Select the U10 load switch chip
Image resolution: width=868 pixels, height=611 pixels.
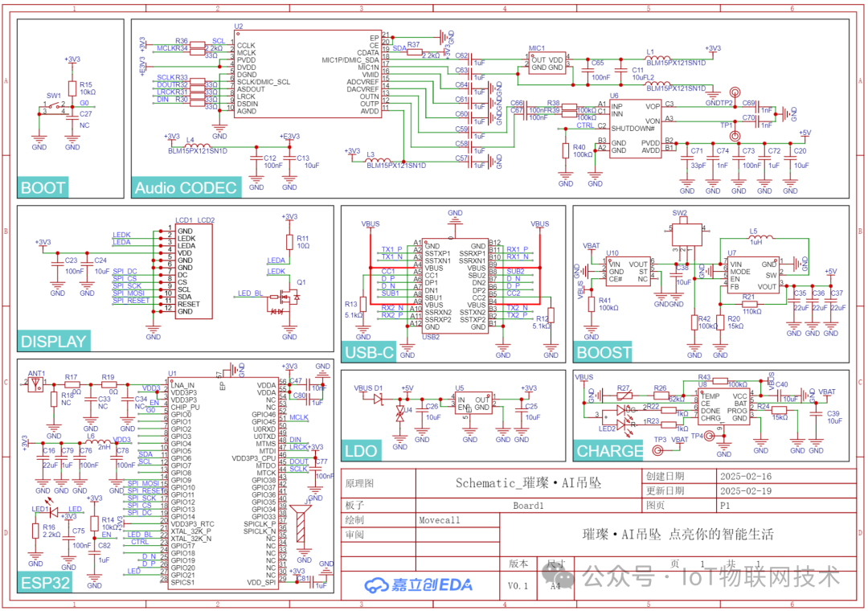(628, 272)
